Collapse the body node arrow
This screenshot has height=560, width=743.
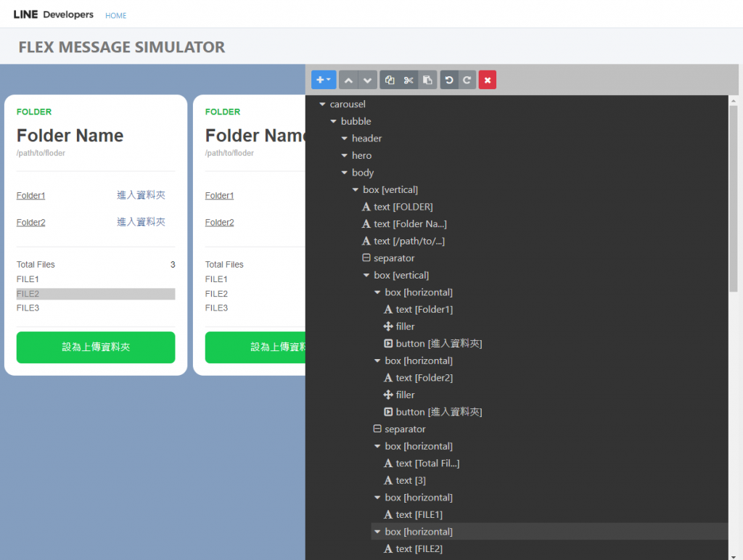345,173
